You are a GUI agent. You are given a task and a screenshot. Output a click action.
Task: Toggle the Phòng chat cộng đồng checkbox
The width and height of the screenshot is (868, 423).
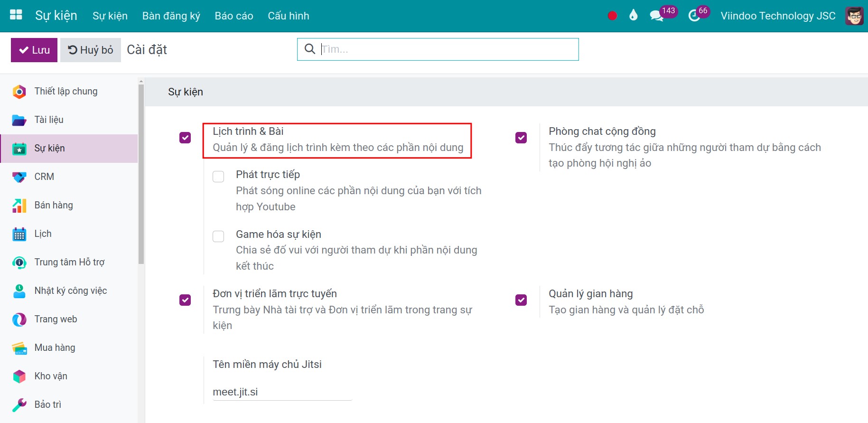(x=521, y=138)
